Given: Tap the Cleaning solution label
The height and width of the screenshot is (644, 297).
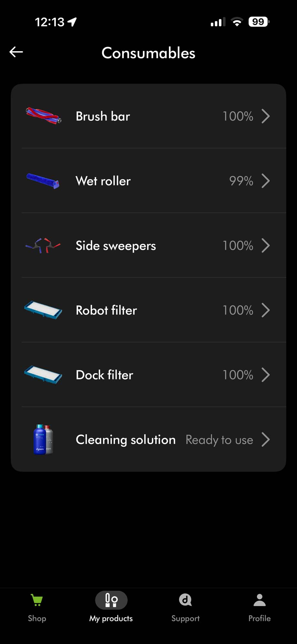Looking at the screenshot, I should (x=125, y=440).
